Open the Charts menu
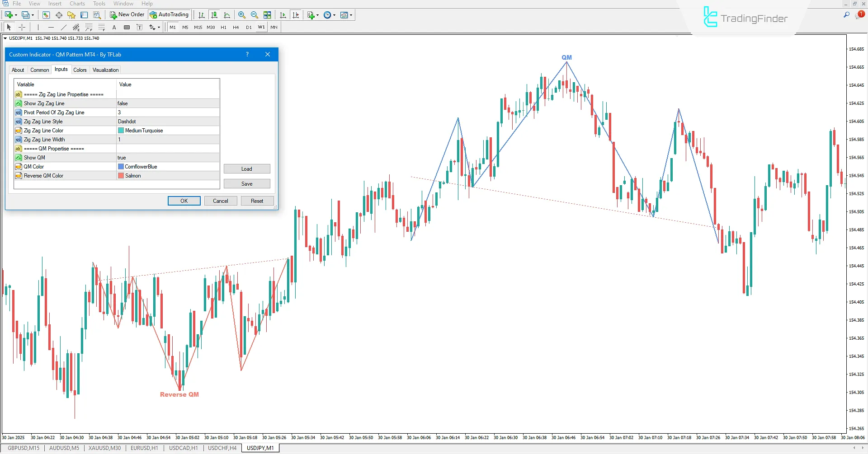Image resolution: width=868 pixels, height=454 pixels. click(x=77, y=3)
